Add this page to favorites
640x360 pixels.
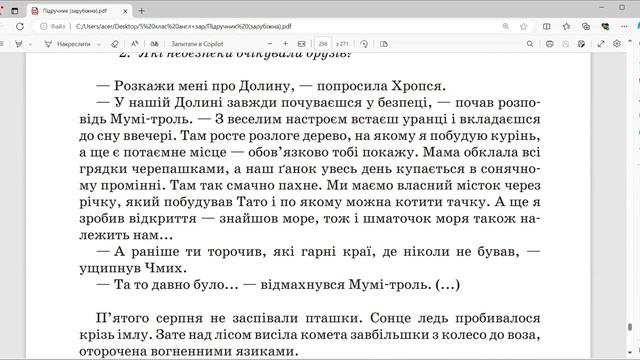(x=524, y=26)
